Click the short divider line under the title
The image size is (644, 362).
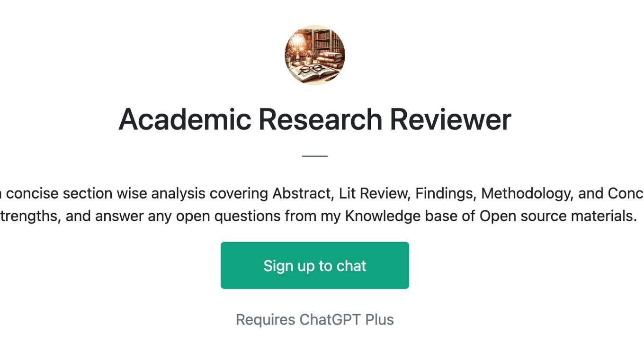[x=315, y=156]
